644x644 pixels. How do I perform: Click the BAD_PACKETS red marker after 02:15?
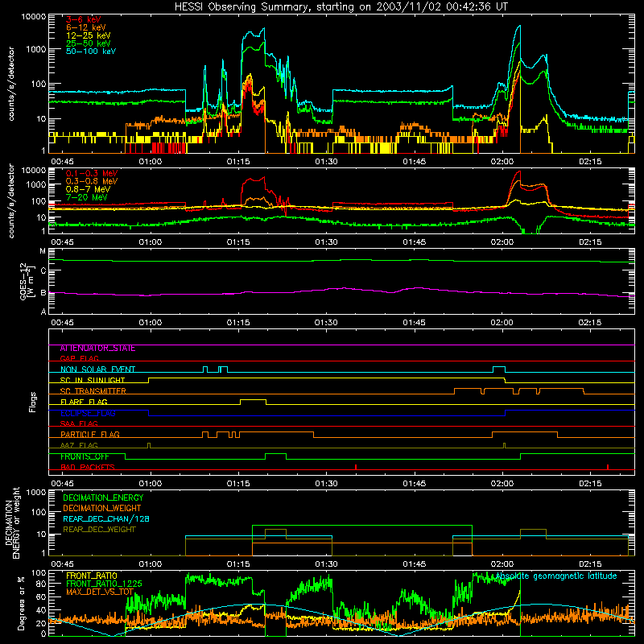pos(608,467)
